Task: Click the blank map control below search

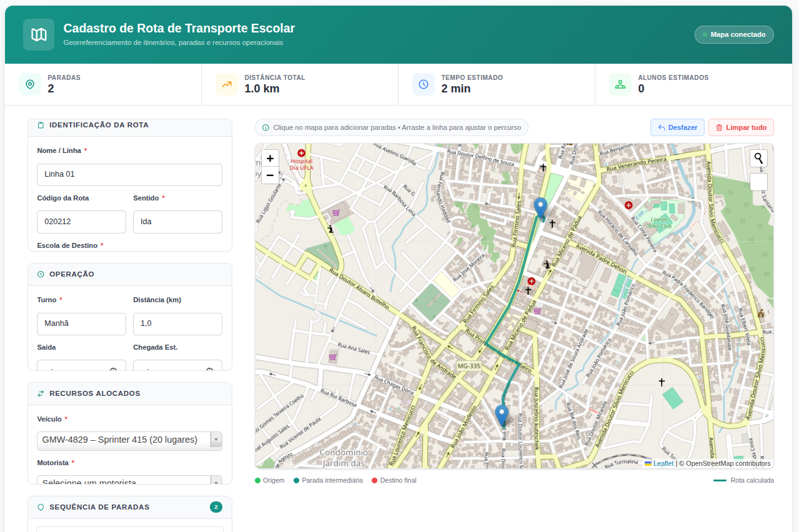Action: click(x=758, y=182)
